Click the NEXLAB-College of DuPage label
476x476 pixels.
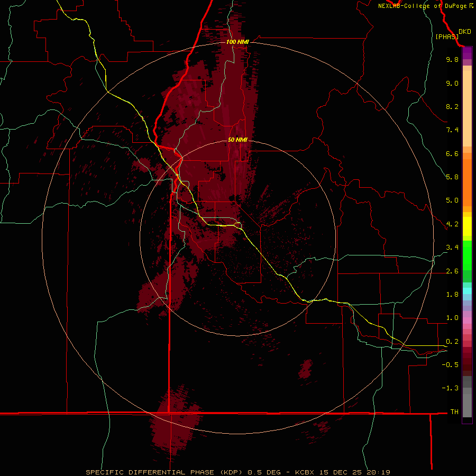(x=423, y=6)
